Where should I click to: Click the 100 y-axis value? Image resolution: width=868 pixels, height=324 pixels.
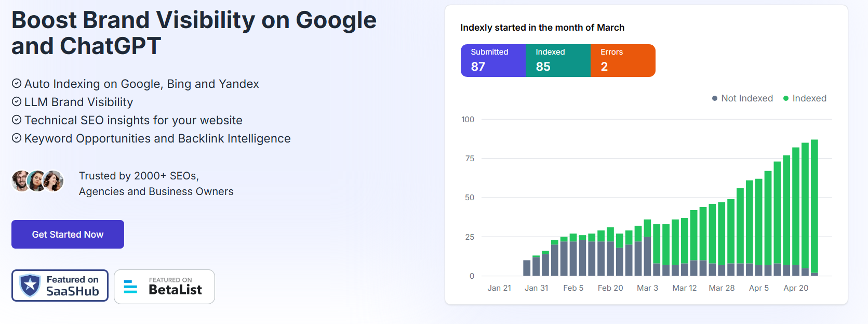point(468,119)
